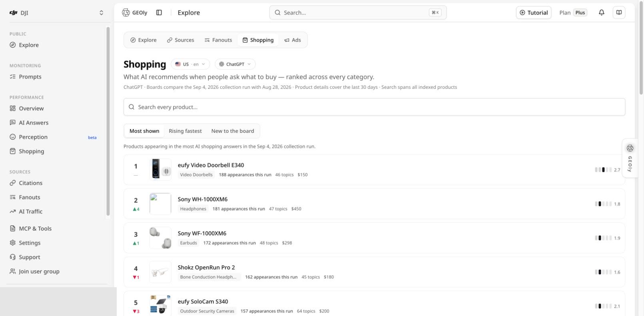This screenshot has height=316, width=644.
Task: Open the documentation book icon
Action: [x=619, y=12]
